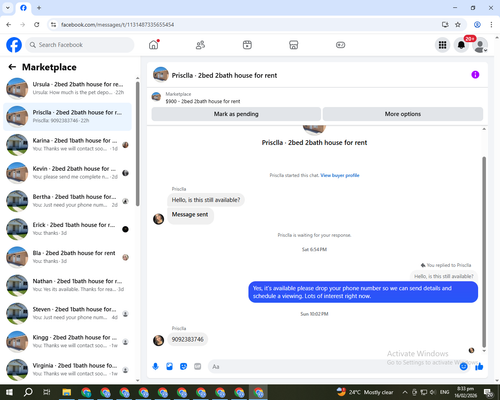500x400 pixels.
Task: Open the account profile picture menu
Action: click(480, 45)
